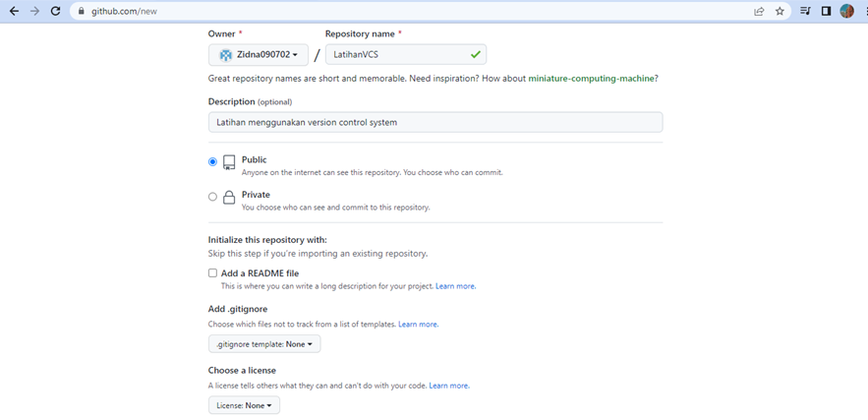
Task: Go back using browser back arrow
Action: point(15,11)
